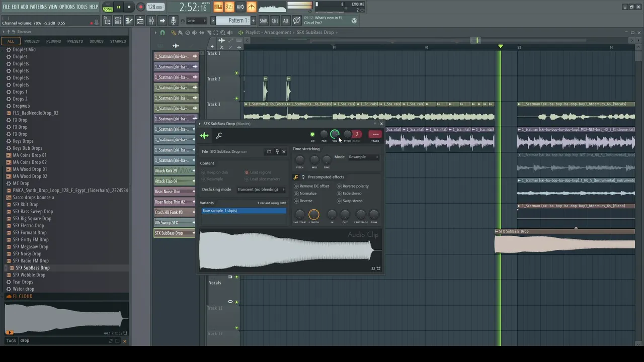The width and height of the screenshot is (644, 362).
Task: Open the PATTERNS menu
Action: pos(38,7)
